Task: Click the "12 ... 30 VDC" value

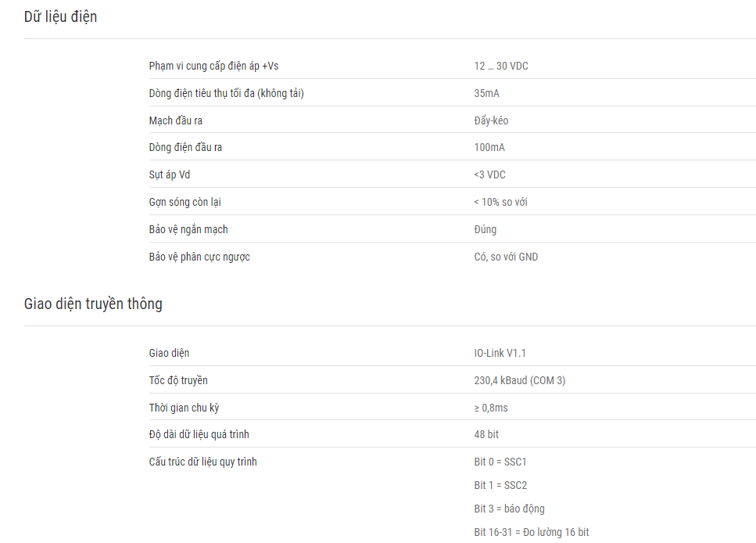Action: tap(501, 67)
